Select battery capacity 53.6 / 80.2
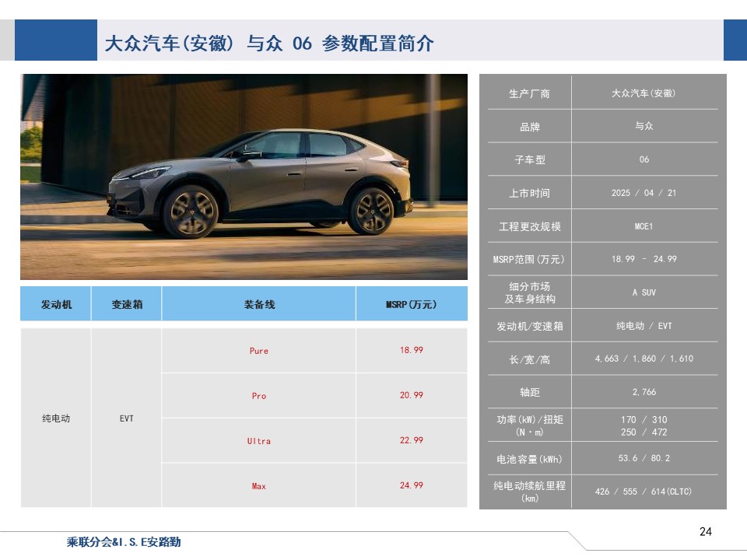The image size is (747, 560). point(644,458)
